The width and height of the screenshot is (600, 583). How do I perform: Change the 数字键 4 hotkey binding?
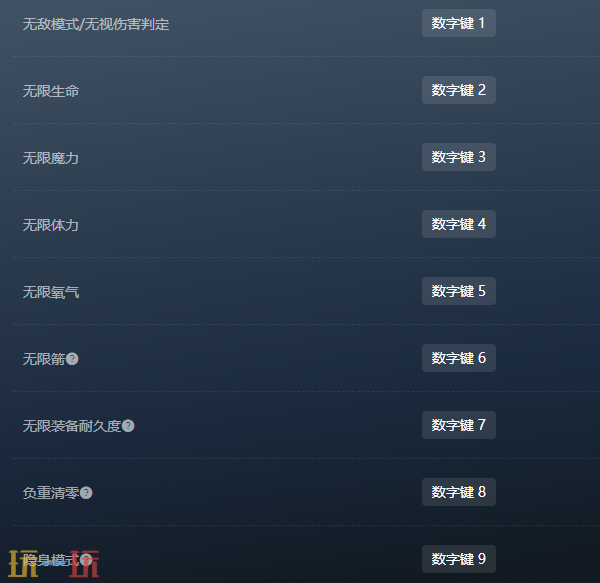click(x=459, y=224)
